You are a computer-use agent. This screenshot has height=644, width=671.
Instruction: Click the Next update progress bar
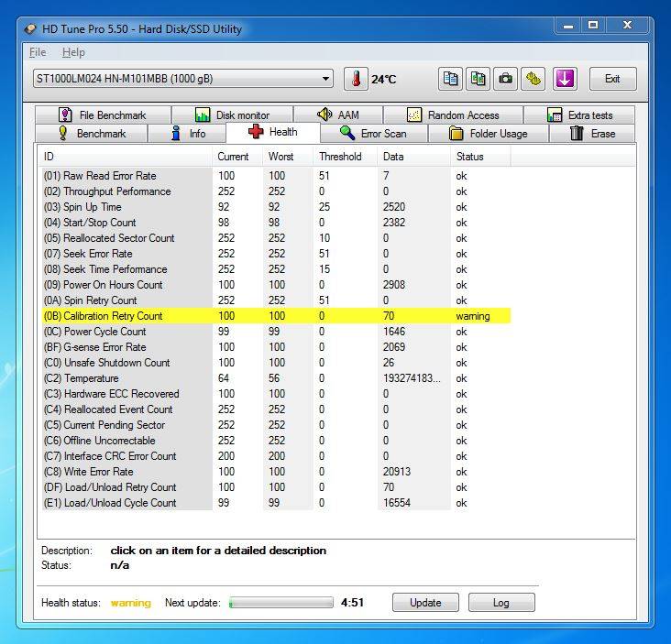pos(281,603)
